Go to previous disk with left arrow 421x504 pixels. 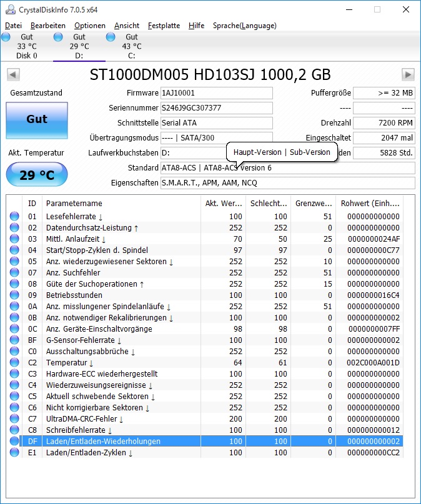(13, 75)
